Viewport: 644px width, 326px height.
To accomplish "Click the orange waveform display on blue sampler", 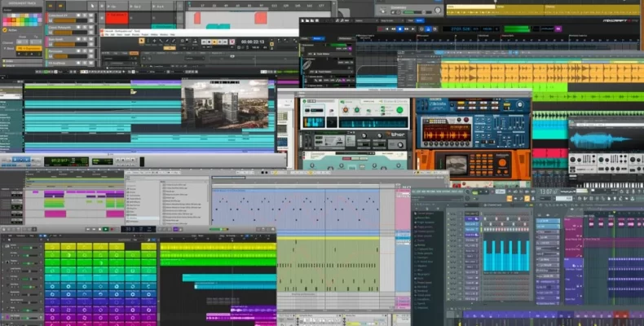I will pyautogui.click(x=445, y=132).
